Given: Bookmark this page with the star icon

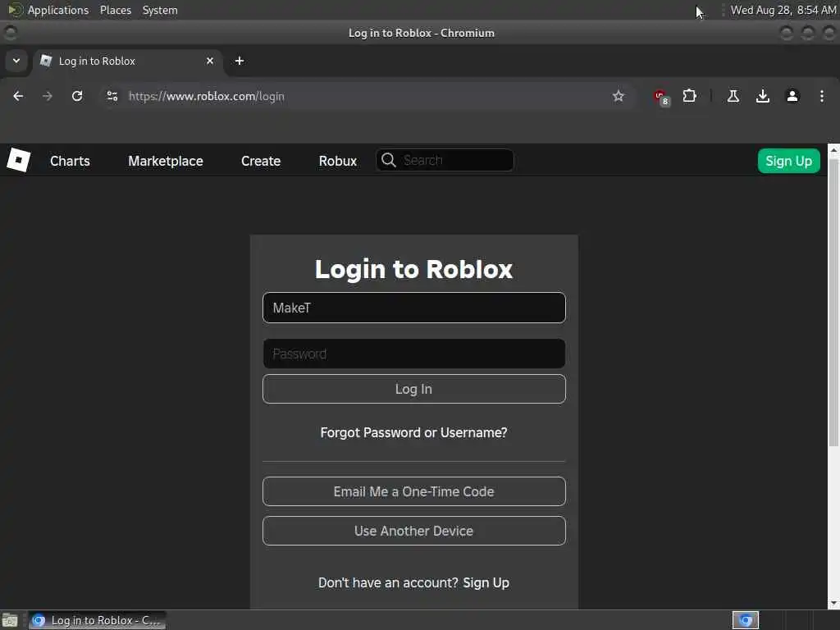Looking at the screenshot, I should 619,96.
